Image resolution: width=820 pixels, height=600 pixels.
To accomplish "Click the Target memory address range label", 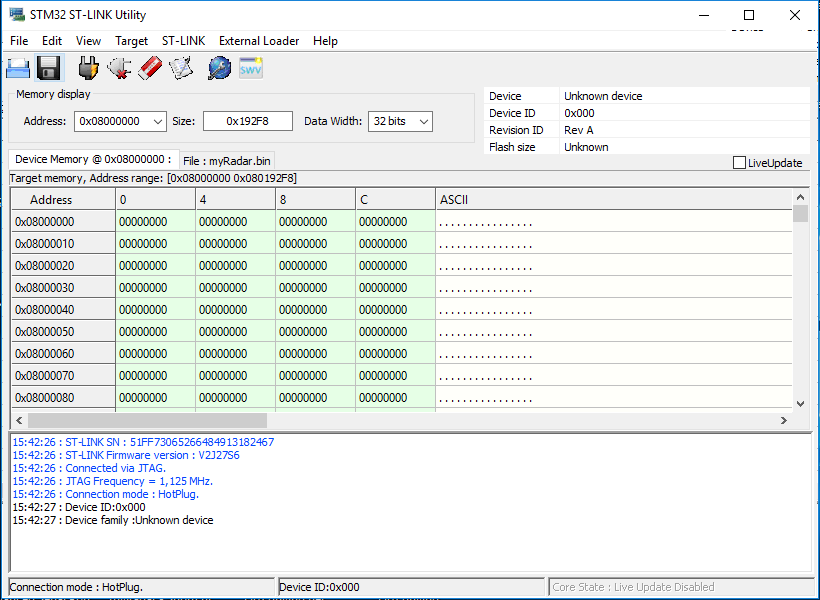I will [x=153, y=178].
